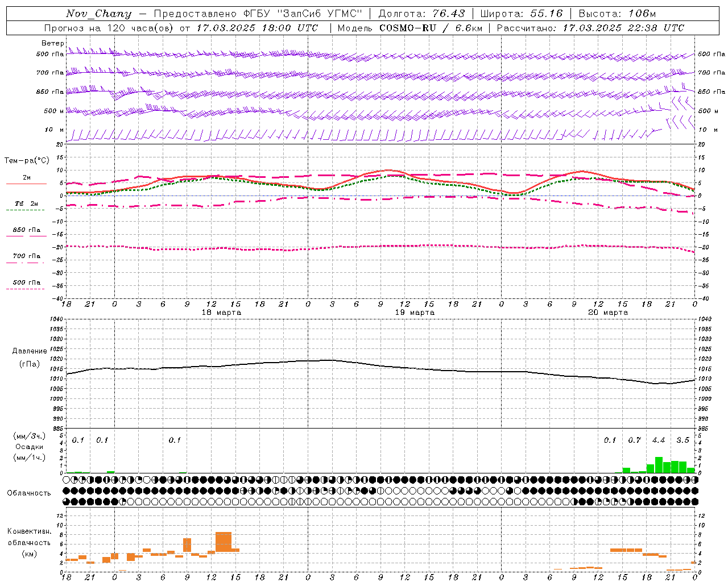
Task: Click the precipitation total 4.4
Action: tap(659, 440)
